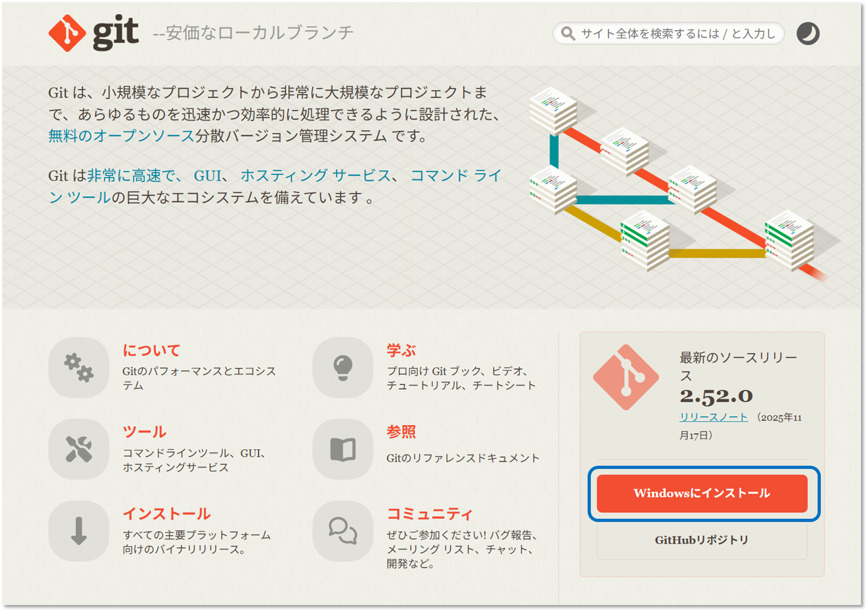Click the magnifying glass in the search bar
This screenshot has height=612, width=868.
point(568,33)
